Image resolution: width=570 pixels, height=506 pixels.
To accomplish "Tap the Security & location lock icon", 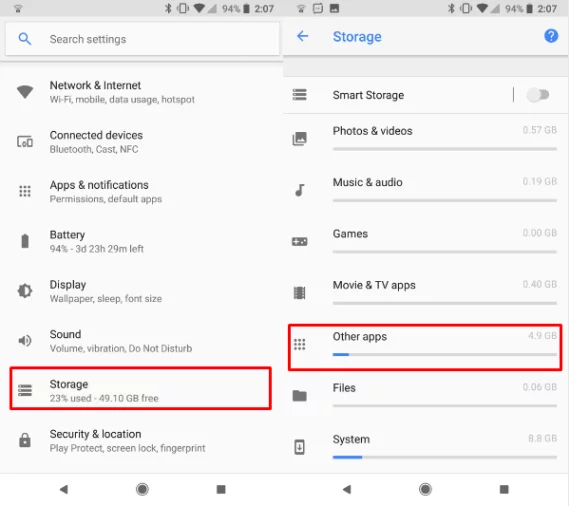I will point(25,440).
